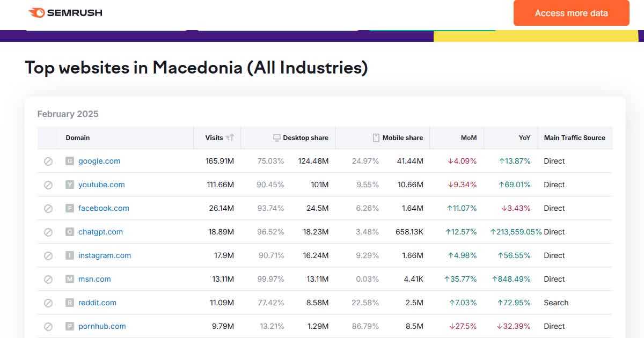Click the C favicon next to chatgpt.com
This screenshot has width=644, height=338.
point(69,232)
